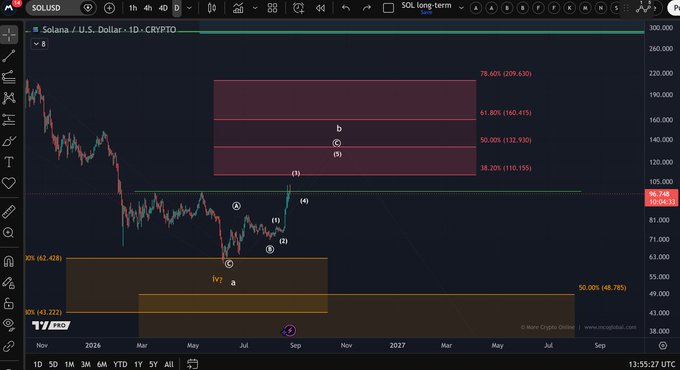Screen dimensions: 680x370
Task: Expand the time interval dropdown arrow
Action: tap(190, 8)
